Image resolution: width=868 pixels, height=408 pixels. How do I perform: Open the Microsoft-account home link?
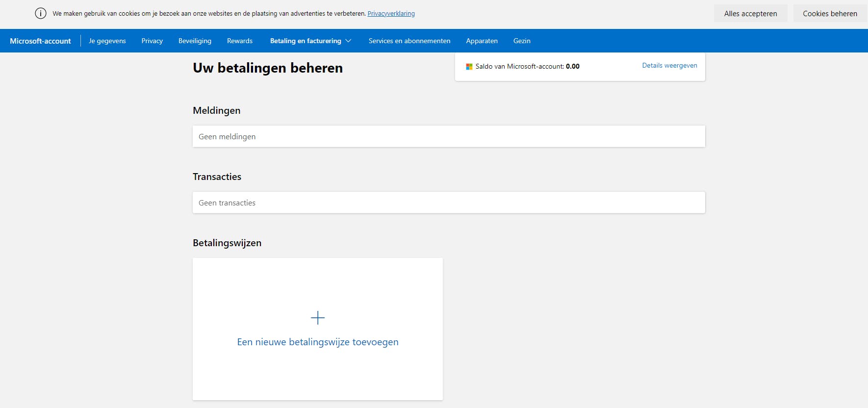pyautogui.click(x=40, y=41)
